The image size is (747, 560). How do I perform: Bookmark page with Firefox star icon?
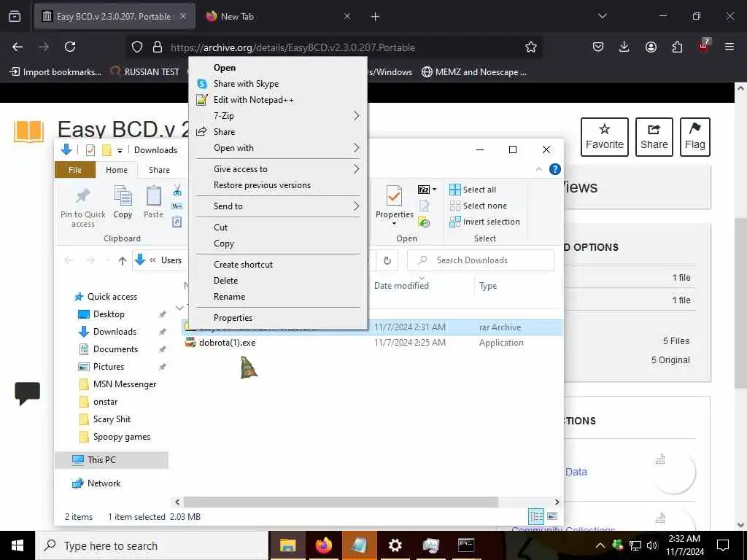pos(531,47)
